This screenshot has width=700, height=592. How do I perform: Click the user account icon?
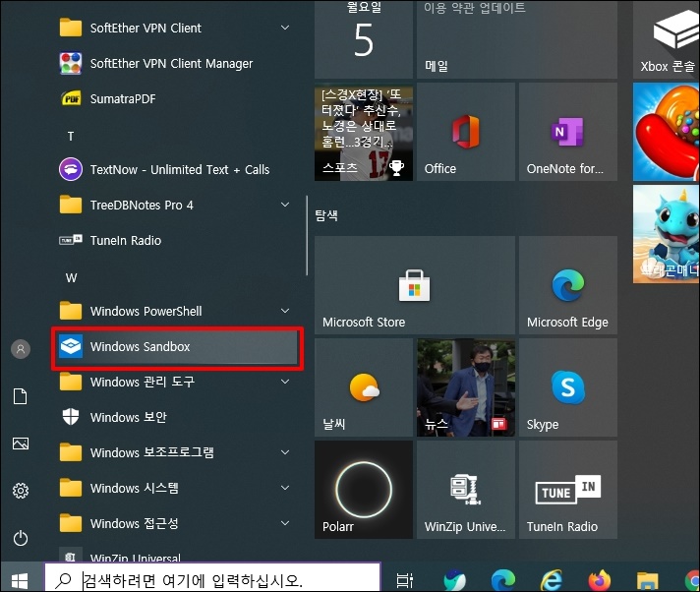click(x=21, y=349)
